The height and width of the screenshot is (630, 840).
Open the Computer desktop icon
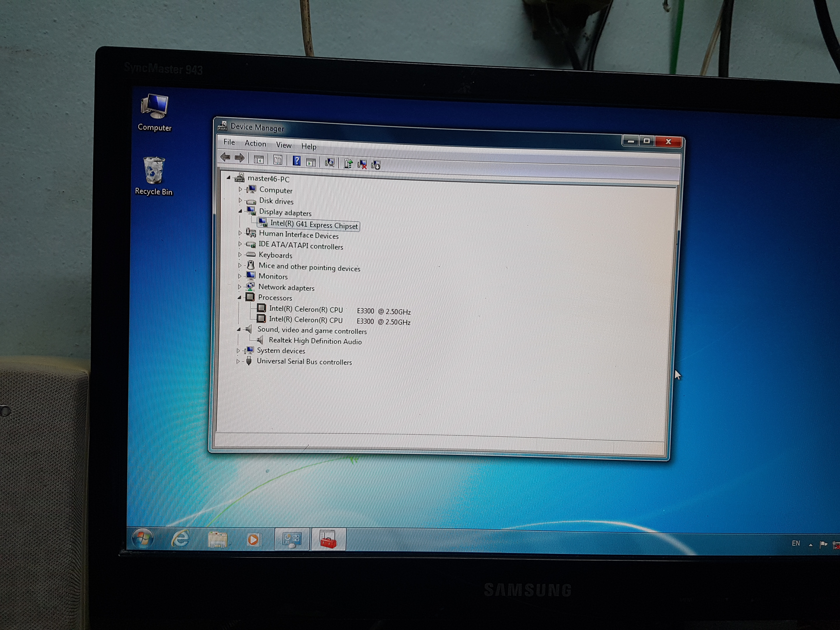(154, 112)
